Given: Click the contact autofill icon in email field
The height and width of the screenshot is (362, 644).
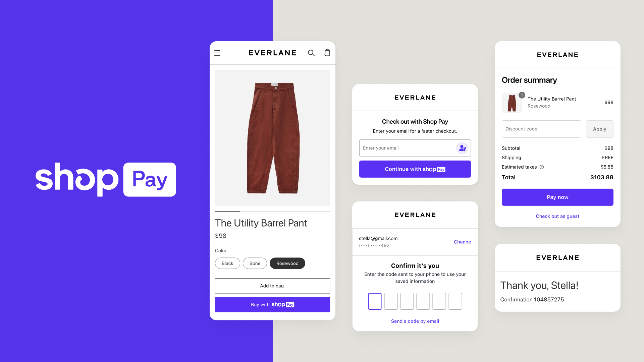Looking at the screenshot, I should 462,147.
